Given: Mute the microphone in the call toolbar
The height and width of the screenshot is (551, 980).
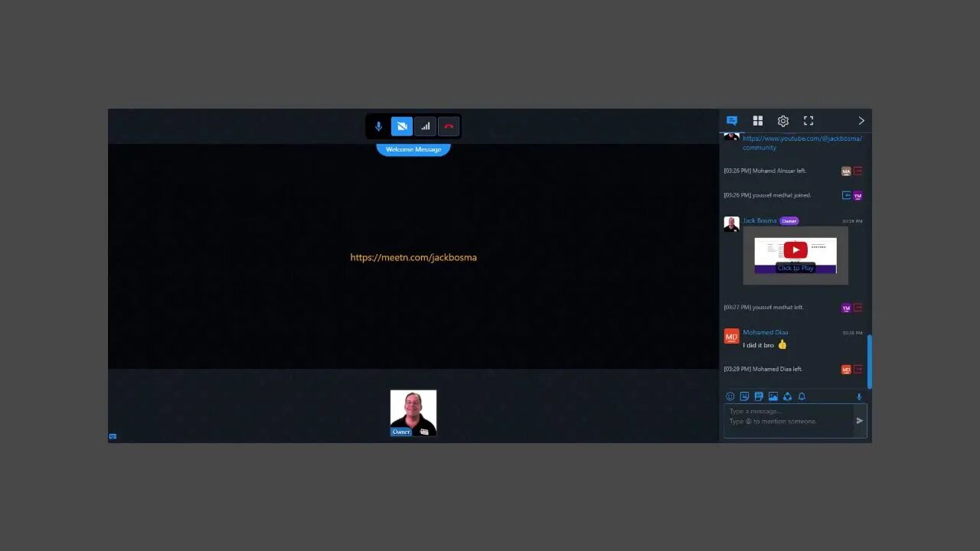Looking at the screenshot, I should click(378, 126).
